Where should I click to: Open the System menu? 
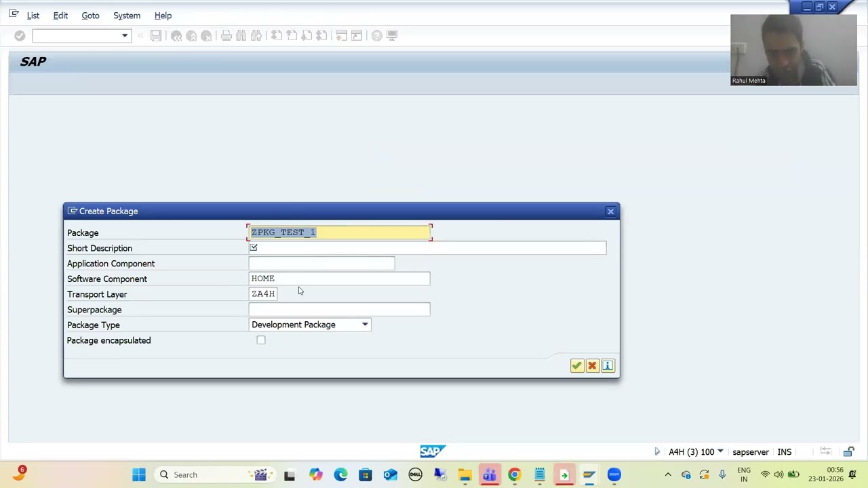(127, 16)
